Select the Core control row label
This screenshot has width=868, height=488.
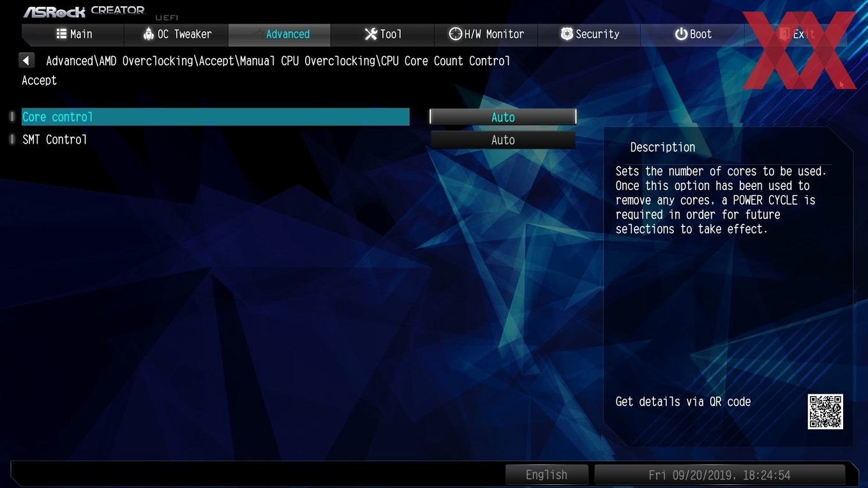216,117
